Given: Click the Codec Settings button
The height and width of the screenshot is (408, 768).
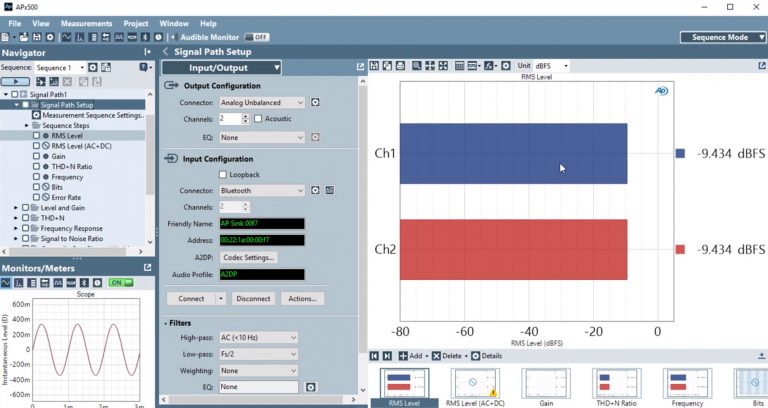Looking at the screenshot, I should (x=248, y=257).
